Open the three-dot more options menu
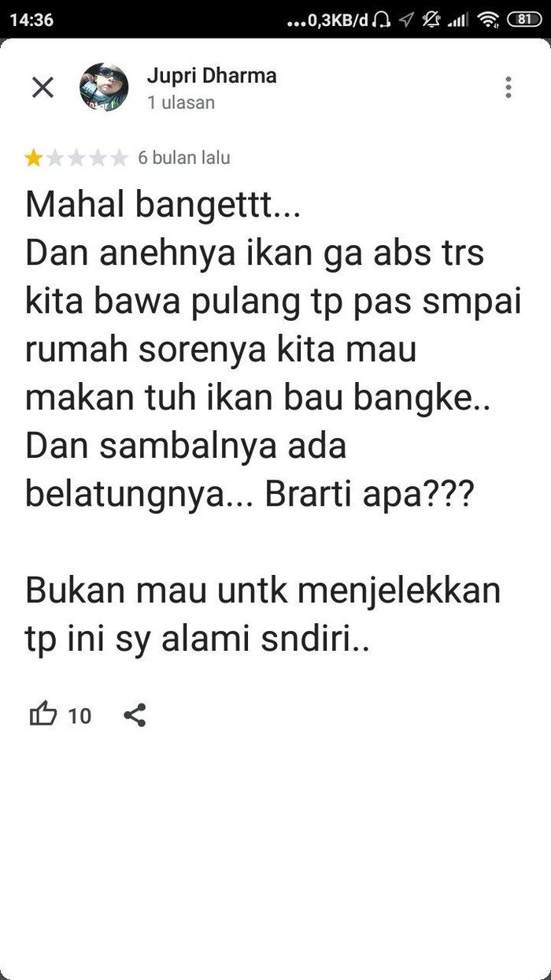 point(508,87)
